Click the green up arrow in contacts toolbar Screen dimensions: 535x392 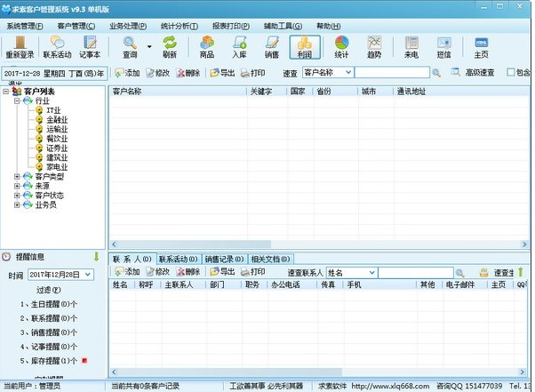520,272
